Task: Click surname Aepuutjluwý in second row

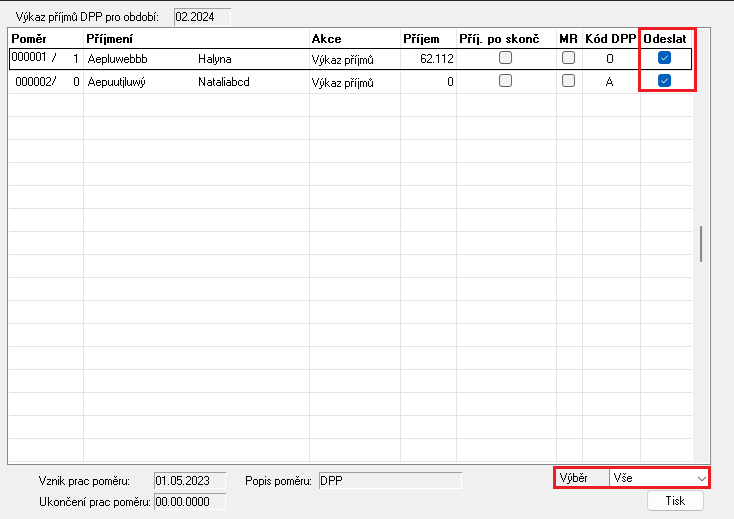Action: point(117,82)
